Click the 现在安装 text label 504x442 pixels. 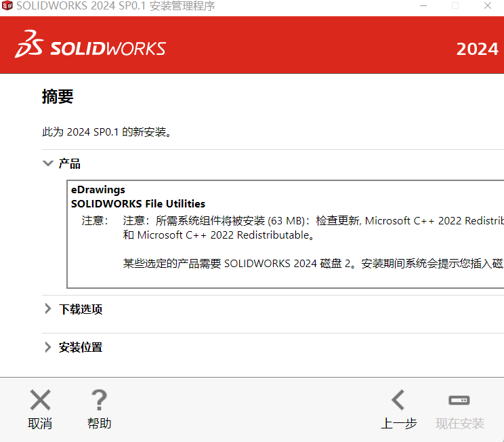click(459, 424)
